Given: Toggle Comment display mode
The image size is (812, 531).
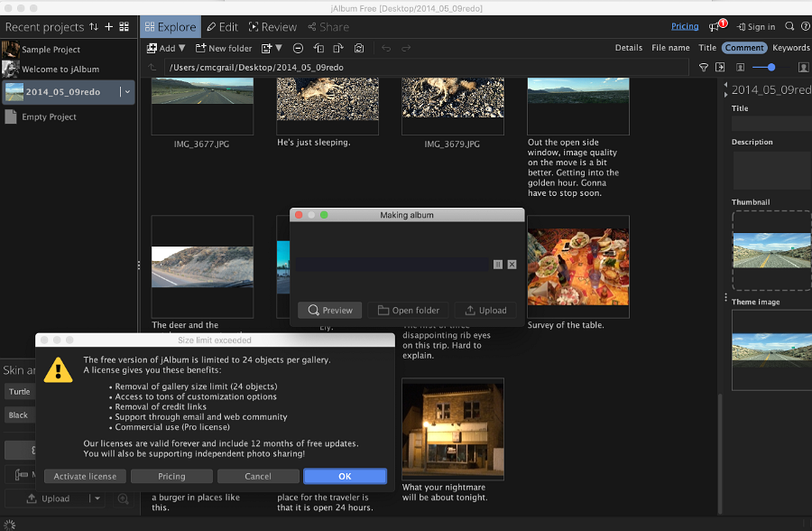Looking at the screenshot, I should [x=744, y=48].
